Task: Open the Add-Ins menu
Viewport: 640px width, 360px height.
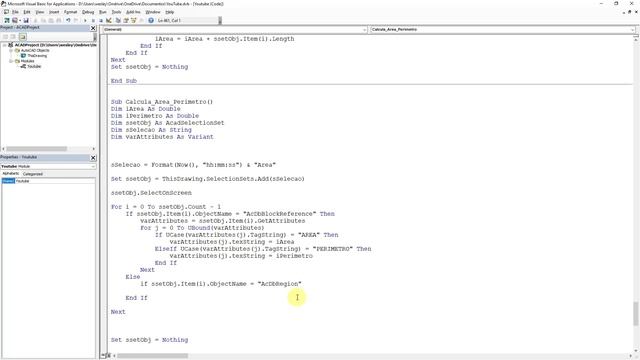Action: tap(133, 12)
